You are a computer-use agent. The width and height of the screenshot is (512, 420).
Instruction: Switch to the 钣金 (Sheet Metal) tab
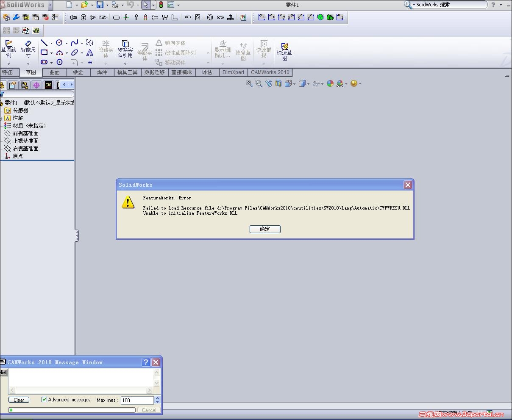click(x=78, y=72)
